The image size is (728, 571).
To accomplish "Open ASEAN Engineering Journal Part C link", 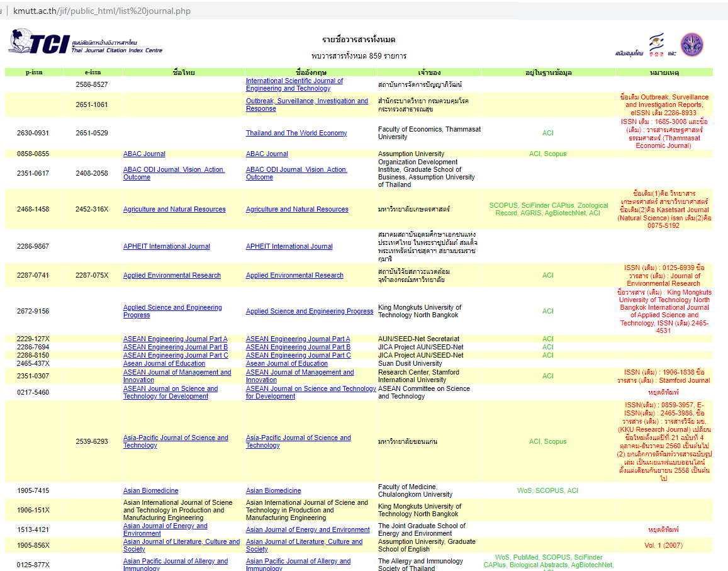I will [x=298, y=355].
